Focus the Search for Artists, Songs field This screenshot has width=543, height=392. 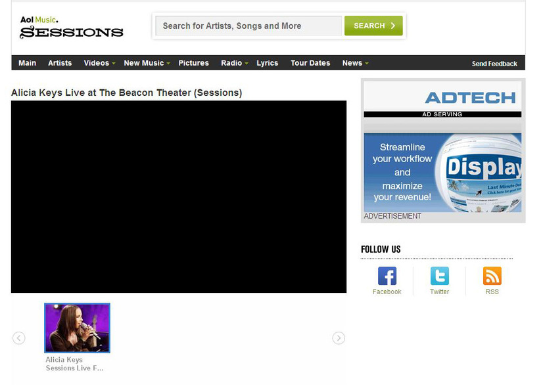coord(248,26)
